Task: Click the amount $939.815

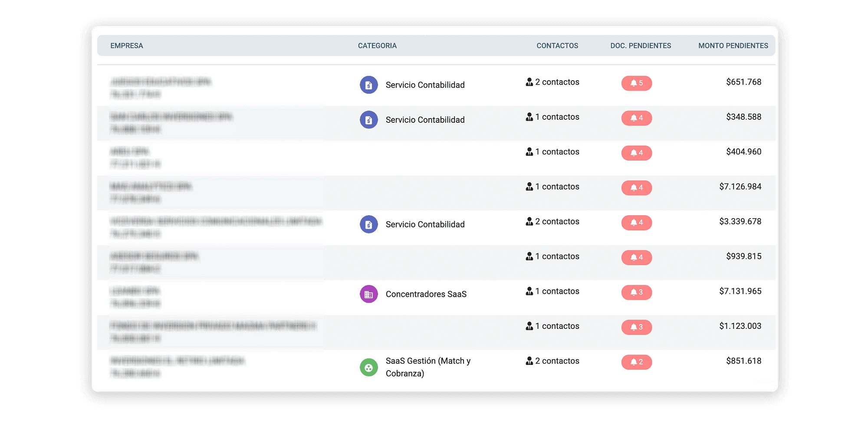Action: 743,256
